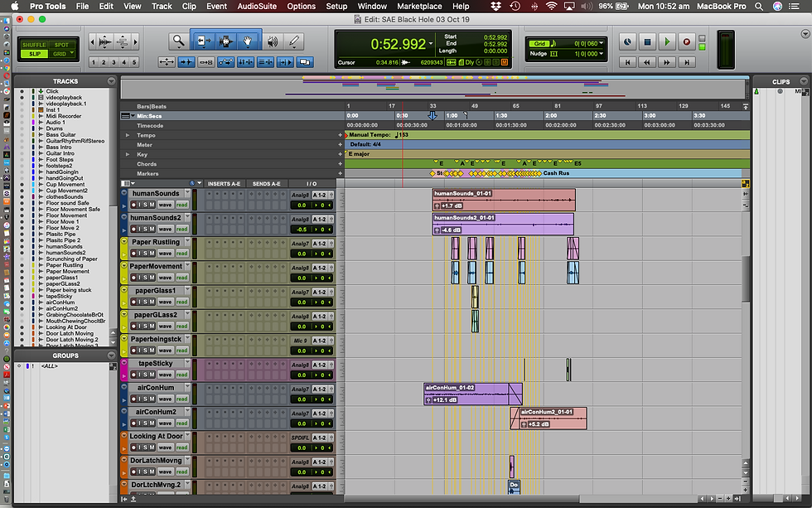
Task: Open the Wi-Fi status menu
Action: [x=552, y=6]
